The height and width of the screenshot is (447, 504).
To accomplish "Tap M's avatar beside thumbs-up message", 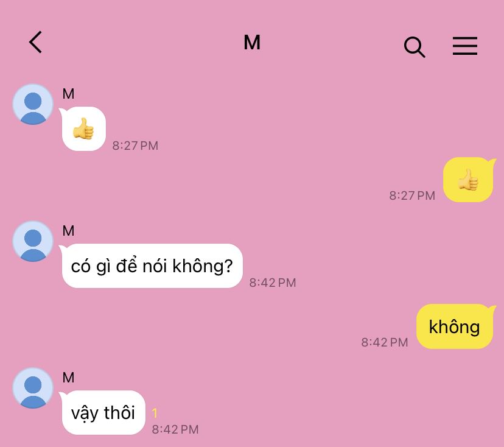I will pos(33,104).
